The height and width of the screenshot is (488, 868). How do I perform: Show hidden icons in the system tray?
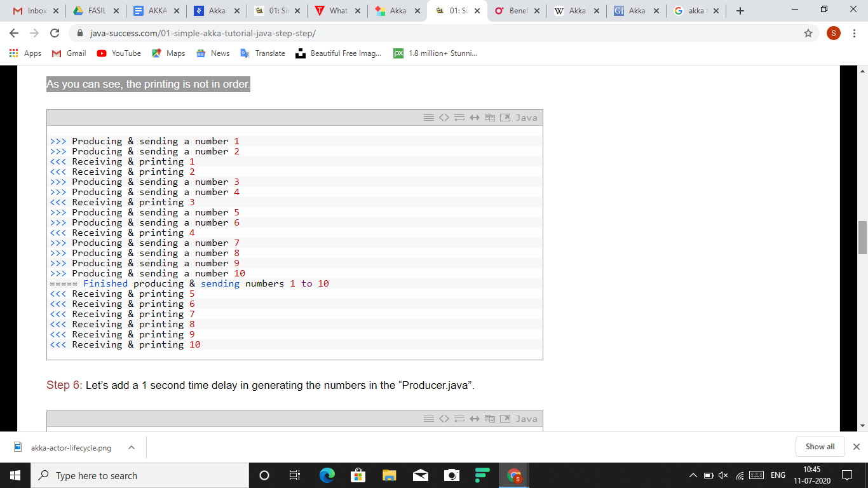point(692,475)
